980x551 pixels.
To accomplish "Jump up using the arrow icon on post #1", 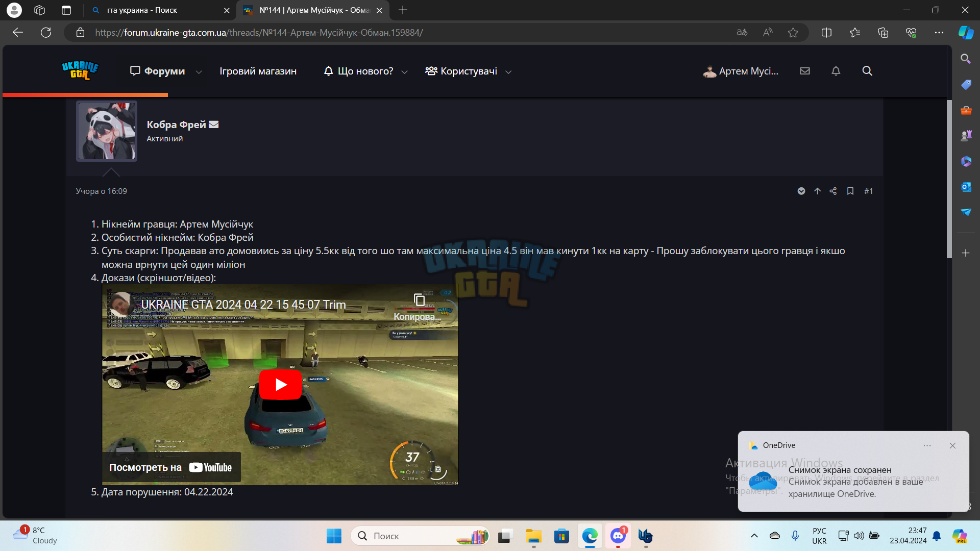I will click(817, 191).
